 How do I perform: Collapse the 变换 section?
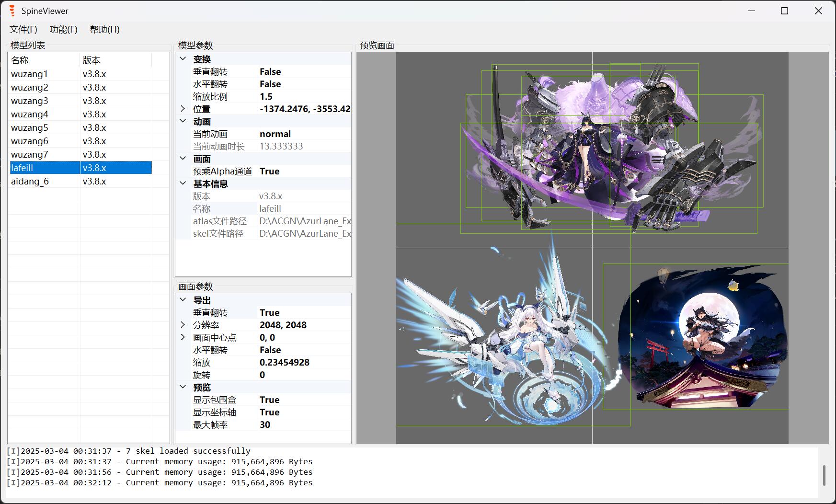pos(183,59)
